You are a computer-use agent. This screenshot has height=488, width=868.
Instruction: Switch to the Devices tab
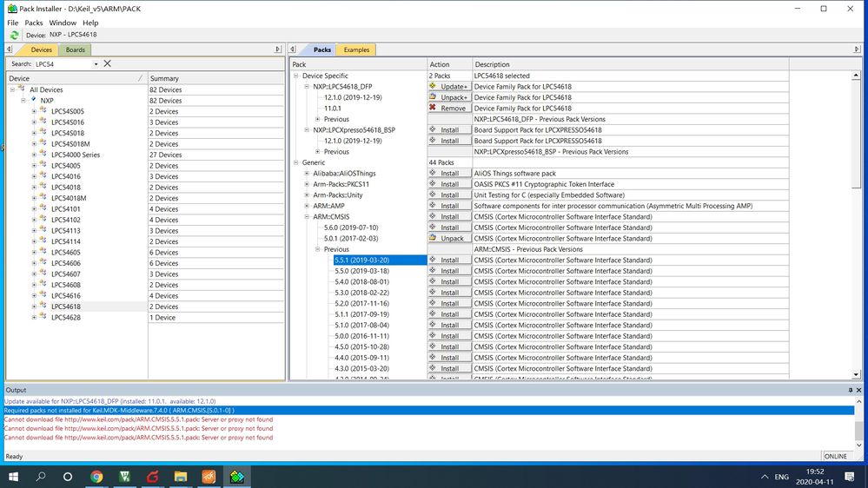[x=41, y=49]
